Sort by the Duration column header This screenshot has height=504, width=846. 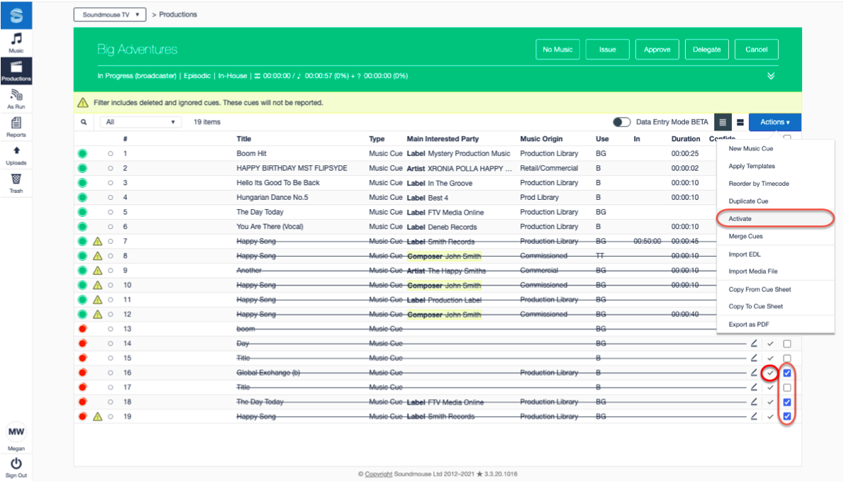[685, 139]
